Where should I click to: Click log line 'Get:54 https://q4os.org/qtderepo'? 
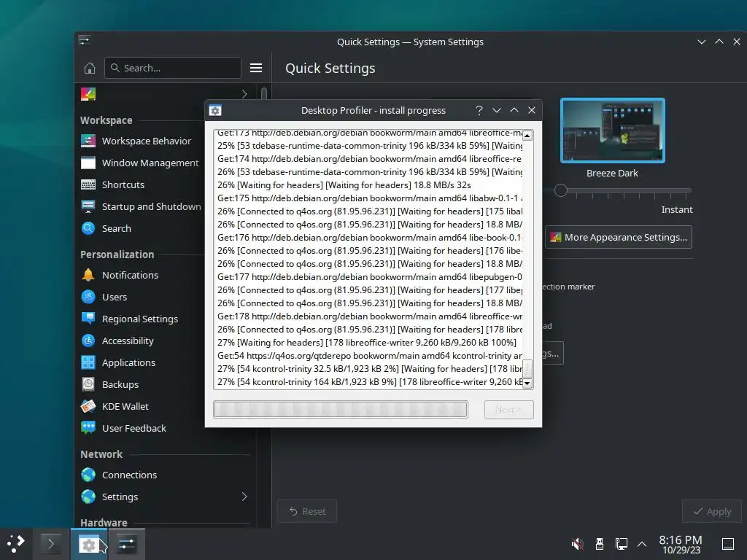point(370,356)
